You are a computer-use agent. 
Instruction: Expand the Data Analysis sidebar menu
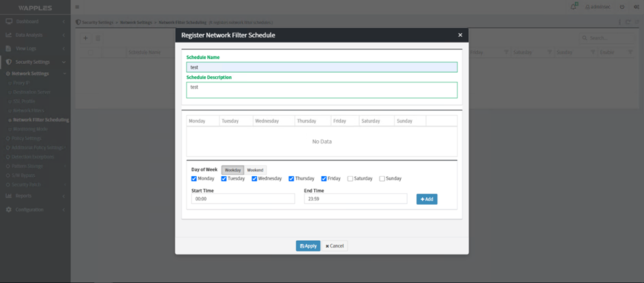(34, 35)
